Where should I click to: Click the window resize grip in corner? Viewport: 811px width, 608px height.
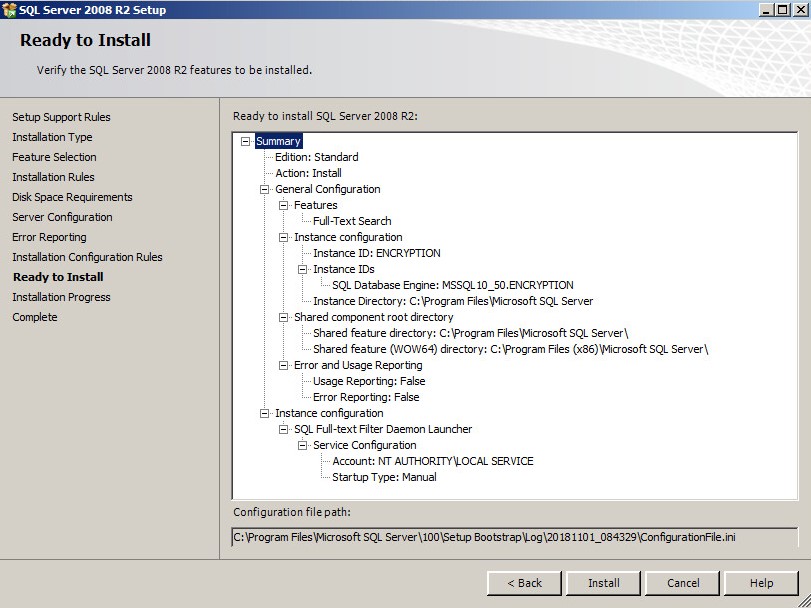[x=804, y=601]
